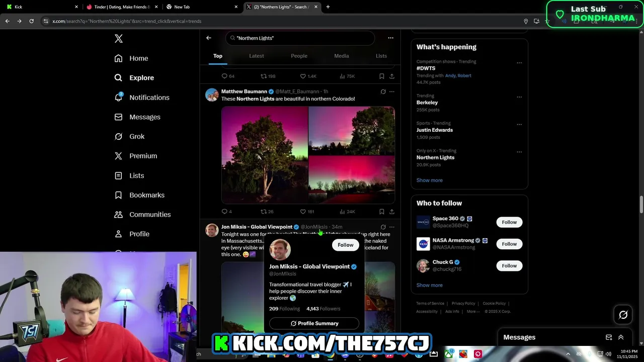Open more menu on Jon Miksis post
Screen dimensions: 644x362
(392, 227)
